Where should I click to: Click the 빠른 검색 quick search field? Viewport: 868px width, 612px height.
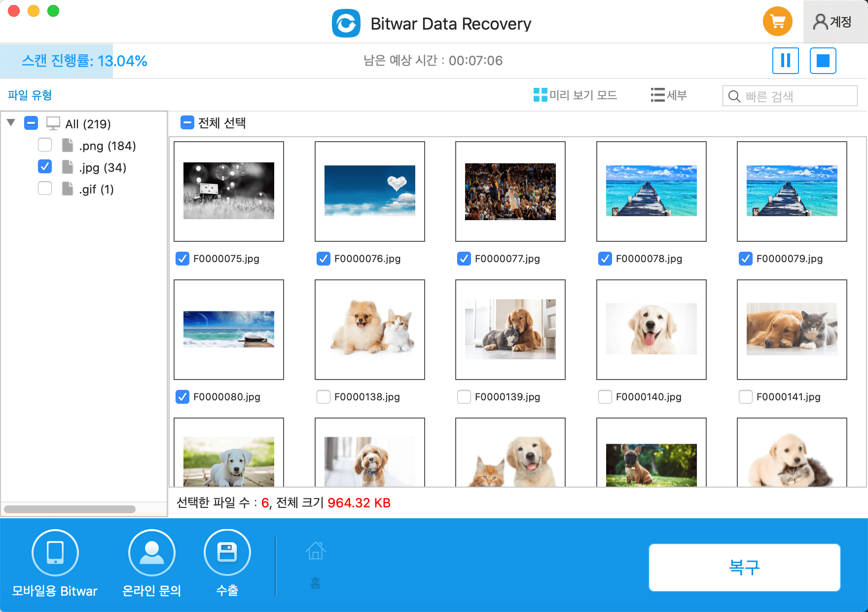coord(790,96)
